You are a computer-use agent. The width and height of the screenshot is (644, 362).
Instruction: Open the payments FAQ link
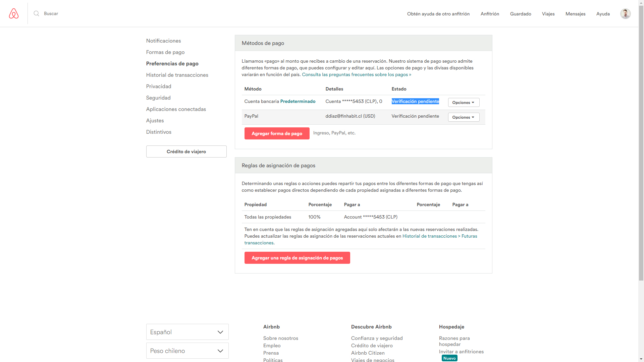point(356,75)
